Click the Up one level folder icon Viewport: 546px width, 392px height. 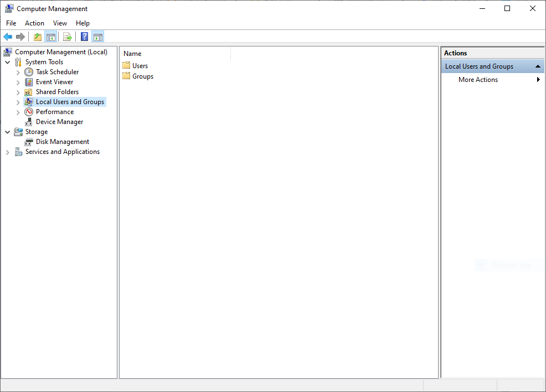click(x=38, y=37)
